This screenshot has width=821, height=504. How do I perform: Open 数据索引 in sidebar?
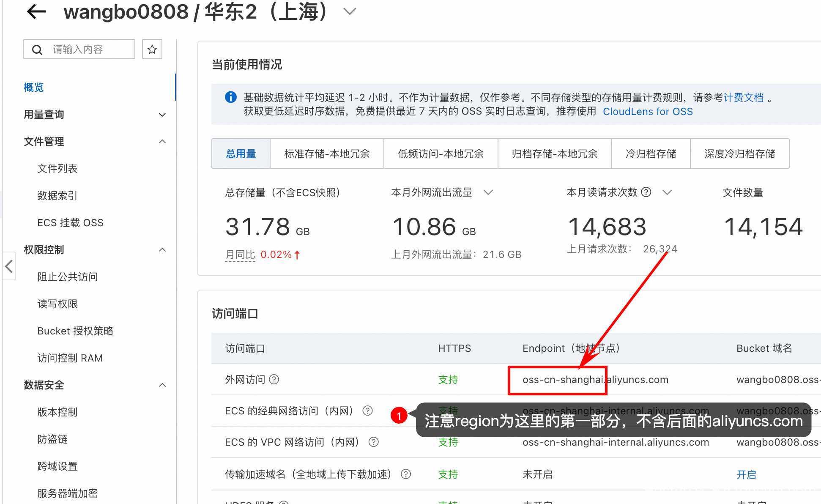[57, 196]
